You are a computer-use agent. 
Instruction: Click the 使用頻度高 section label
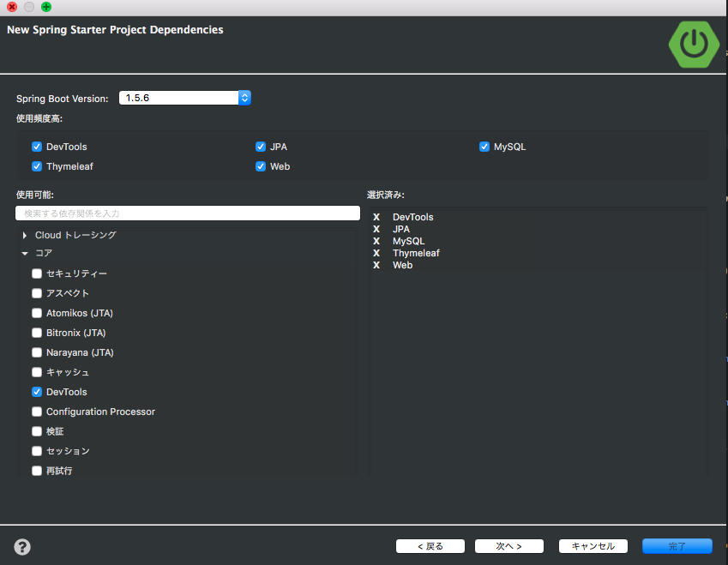pos(39,119)
